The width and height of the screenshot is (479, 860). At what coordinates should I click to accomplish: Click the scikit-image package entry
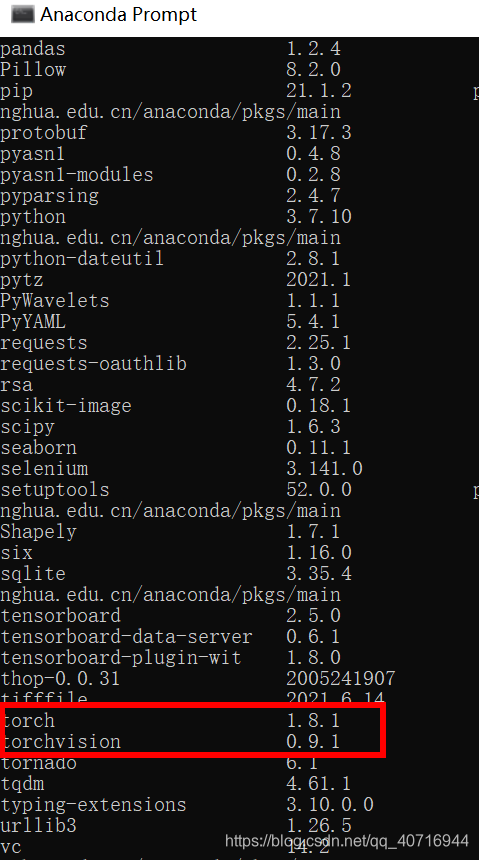pyautogui.click(x=66, y=406)
